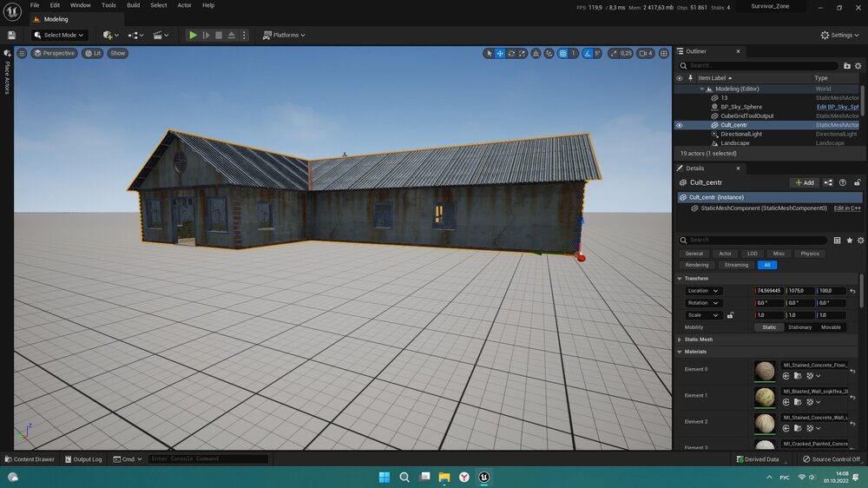Click the Add component button
Image resolution: width=868 pixels, height=488 pixels.
803,182
